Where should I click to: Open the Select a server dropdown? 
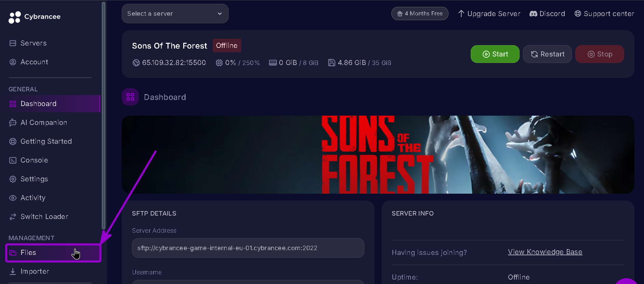[175, 14]
